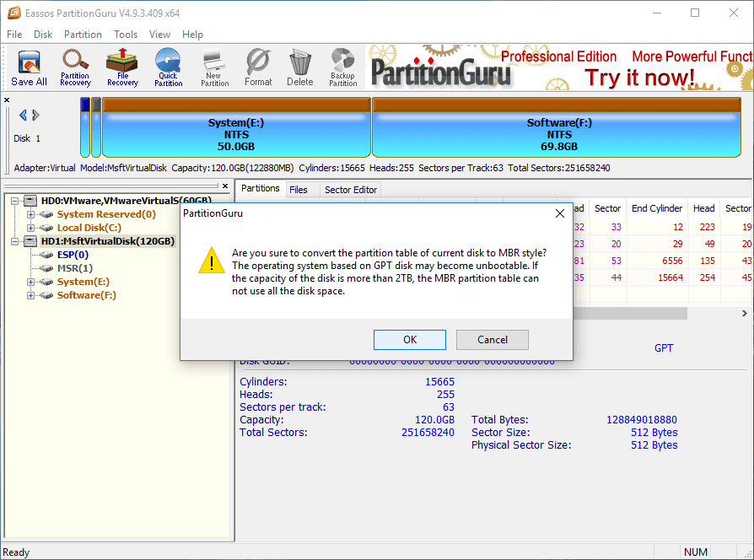Click the warning icon in dialog
The width and height of the screenshot is (754, 560).
tap(211, 261)
